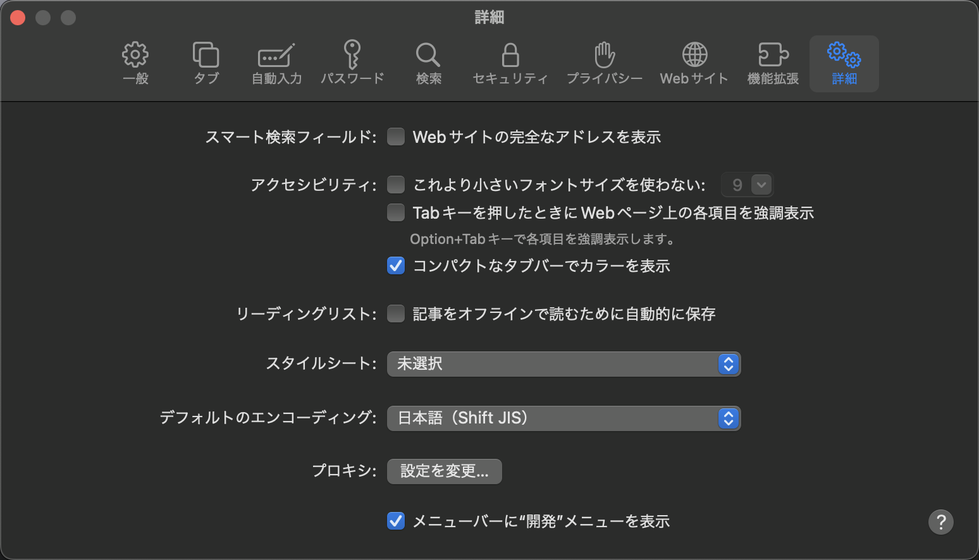Open the スタイルシート dropdown
This screenshot has width=979, height=560.
point(563,364)
